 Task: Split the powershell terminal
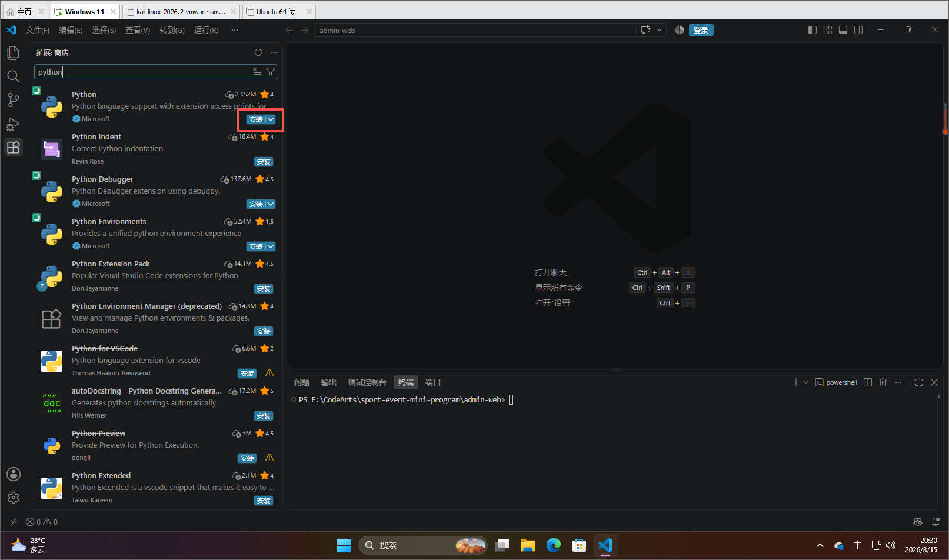tap(868, 382)
